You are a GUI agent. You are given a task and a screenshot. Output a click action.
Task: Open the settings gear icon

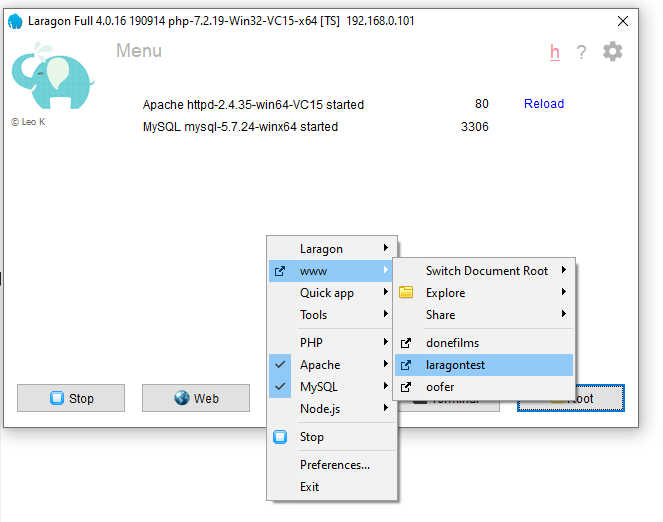612,52
